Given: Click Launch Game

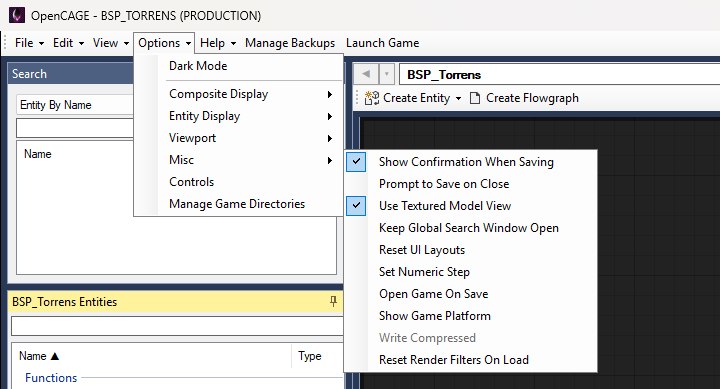Looking at the screenshot, I should [382, 43].
